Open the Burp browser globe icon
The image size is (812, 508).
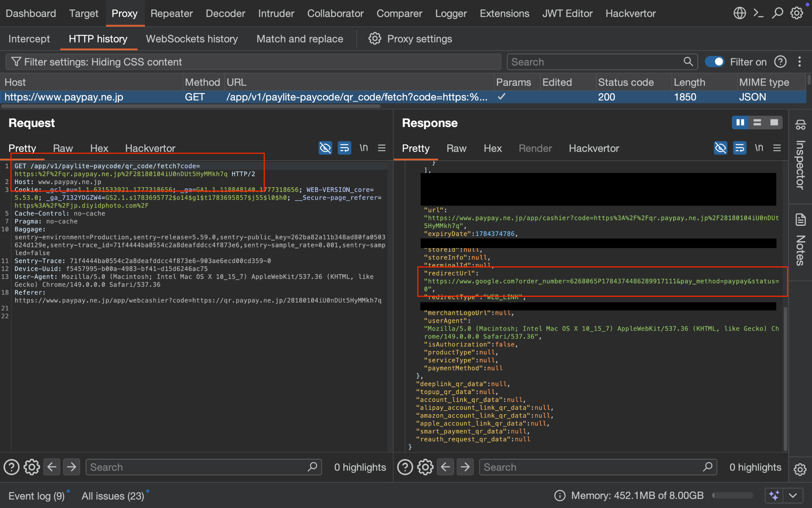pyautogui.click(x=739, y=13)
